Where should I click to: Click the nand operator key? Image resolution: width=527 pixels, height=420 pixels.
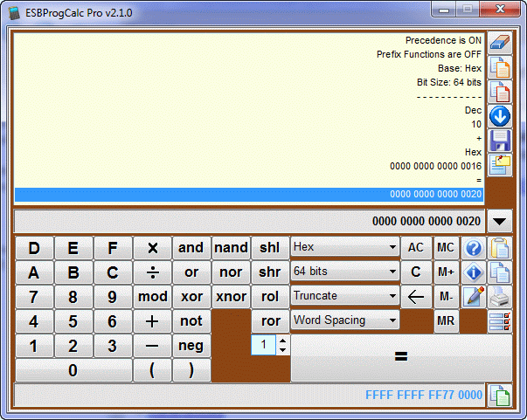coord(231,248)
